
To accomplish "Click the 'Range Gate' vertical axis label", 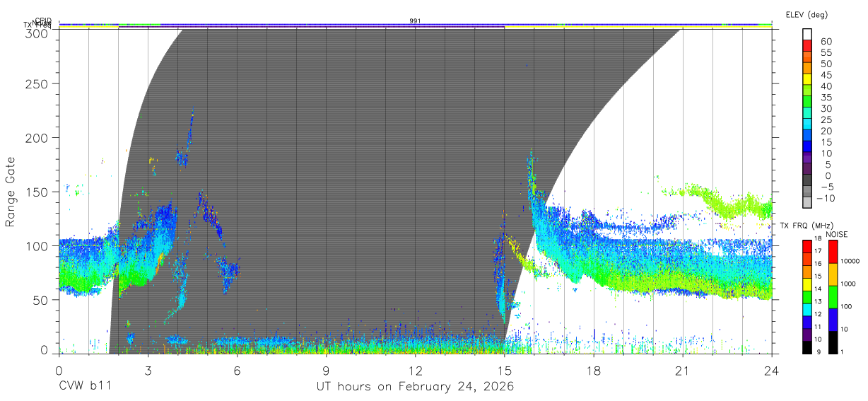I will pos(11,192).
